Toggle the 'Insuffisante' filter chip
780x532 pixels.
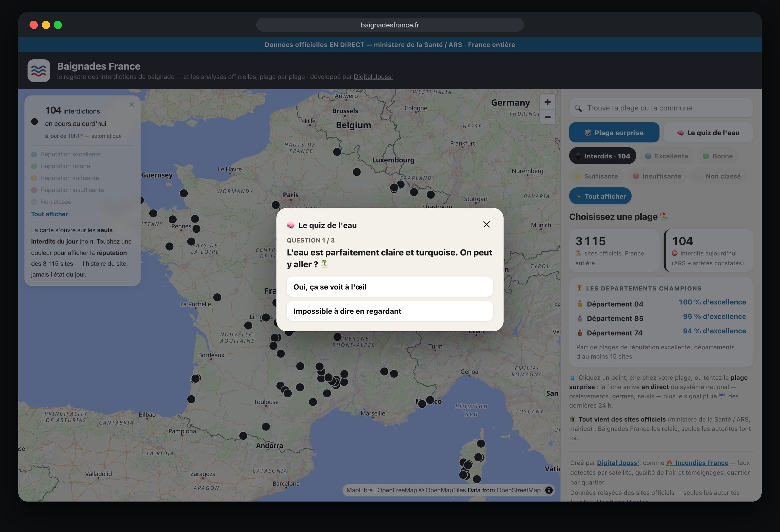click(x=657, y=176)
